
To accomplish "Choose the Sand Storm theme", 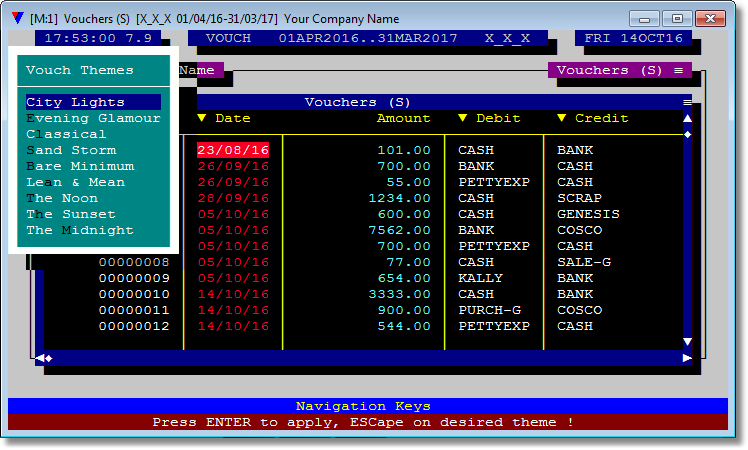I will 72,150.
